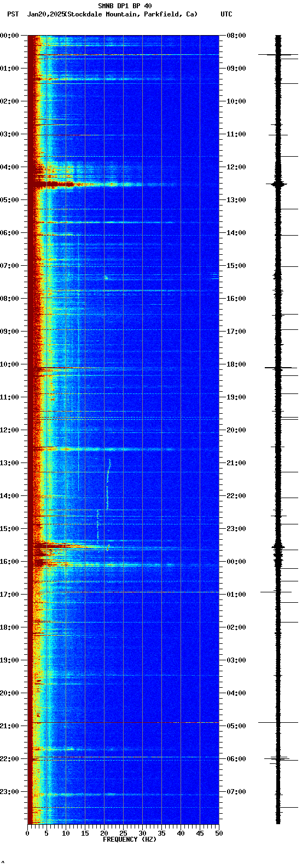Click "07:00" on the UTC time axis
The image size is (302, 868).
(236, 792)
